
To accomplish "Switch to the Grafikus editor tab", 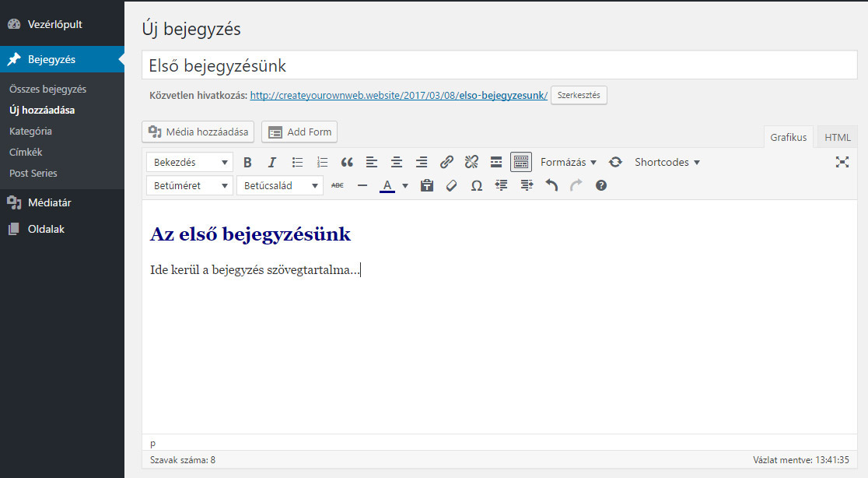I will point(789,137).
